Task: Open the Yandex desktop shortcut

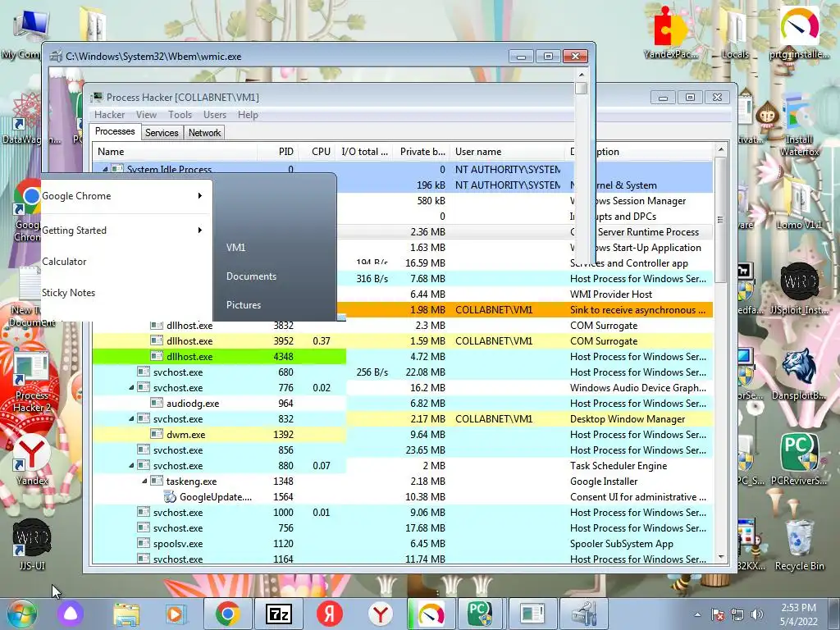Action: click(32, 459)
